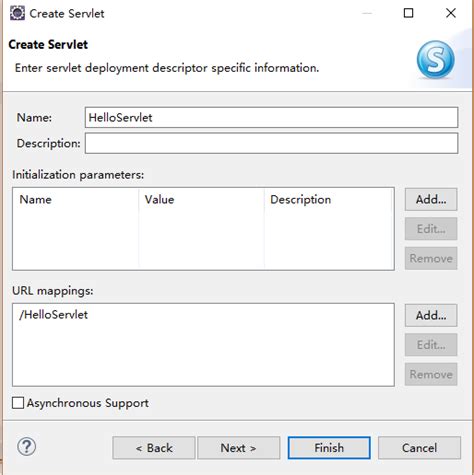Click Finish to create the servlet
474x475 pixels.
pos(329,448)
